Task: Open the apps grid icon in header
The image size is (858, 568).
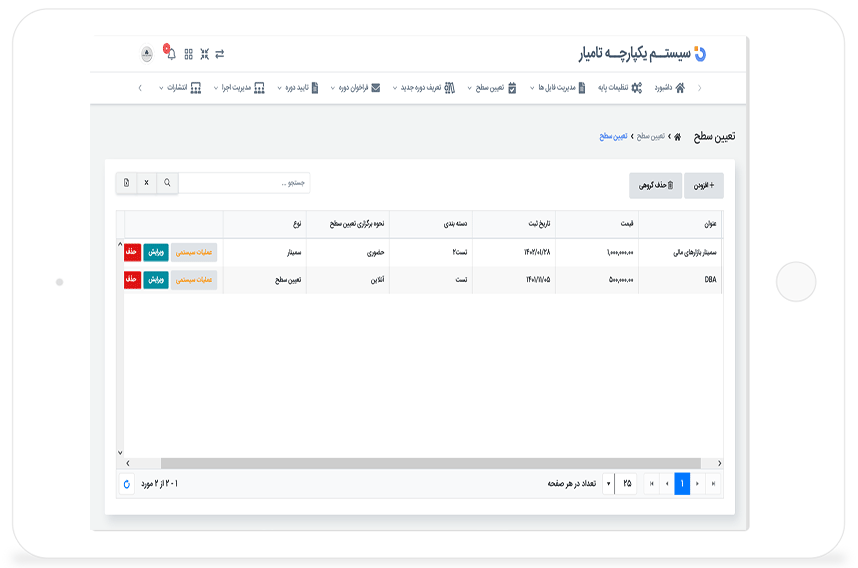Action: click(x=188, y=54)
